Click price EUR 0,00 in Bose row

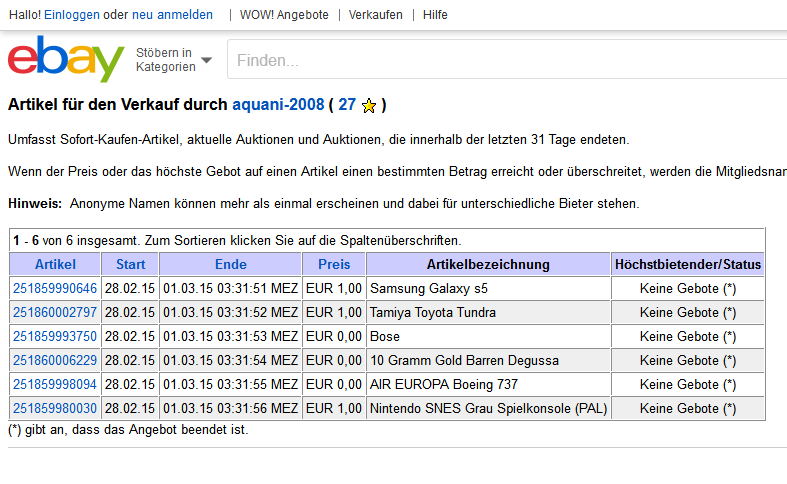pos(334,336)
